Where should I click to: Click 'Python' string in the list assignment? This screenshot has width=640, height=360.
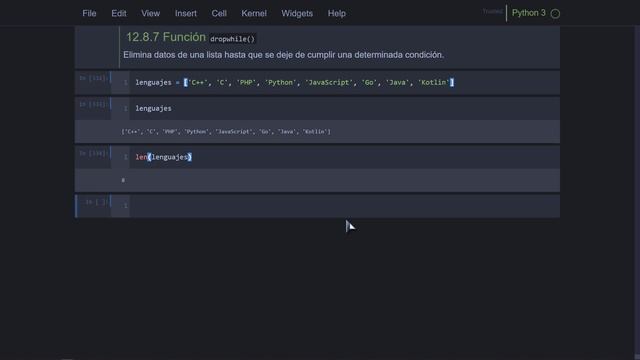(x=280, y=82)
